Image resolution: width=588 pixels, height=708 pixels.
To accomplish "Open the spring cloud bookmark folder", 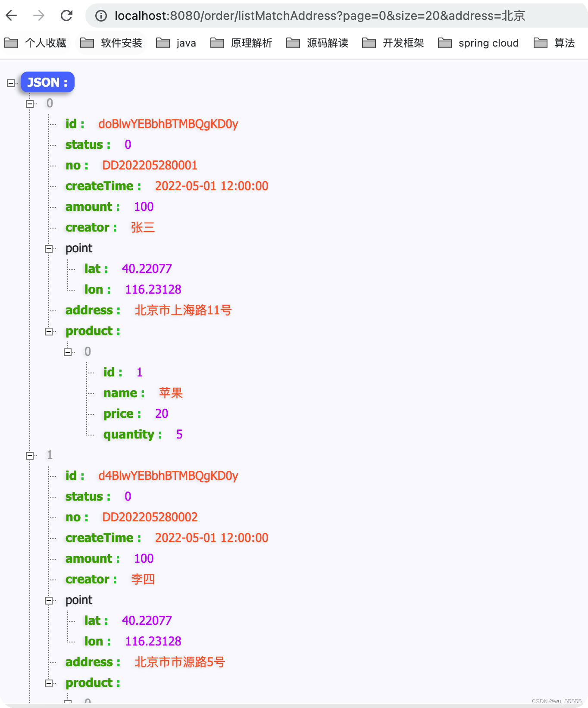I will point(479,43).
